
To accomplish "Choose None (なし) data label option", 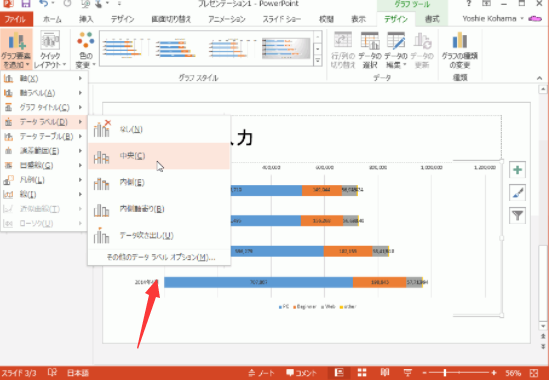I will coord(159,129).
